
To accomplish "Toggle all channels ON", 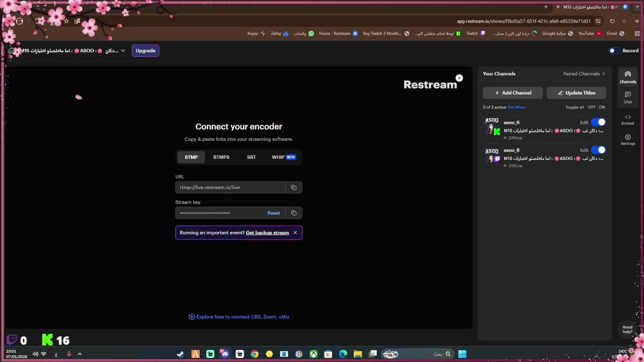I will 602,107.
